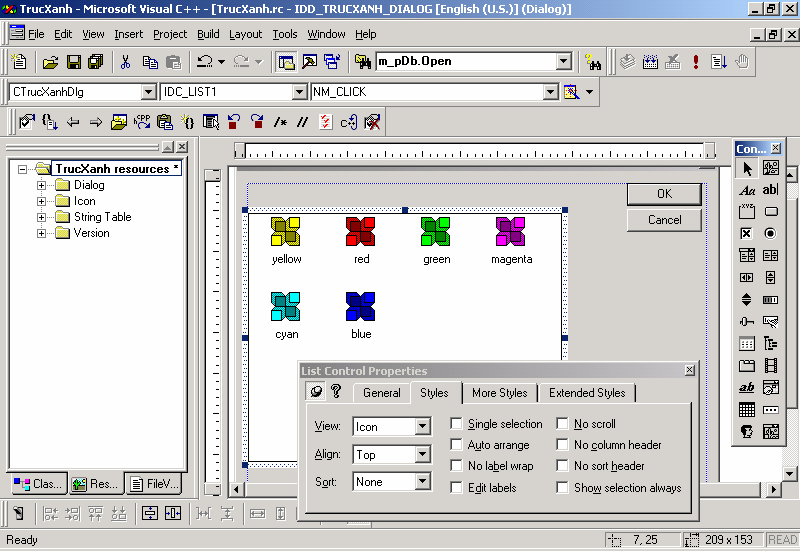Enable the Single selection checkbox
The image size is (800, 551).
click(457, 424)
